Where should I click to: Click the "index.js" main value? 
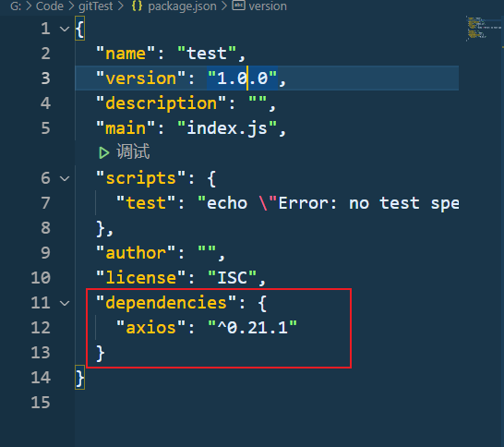tap(227, 128)
